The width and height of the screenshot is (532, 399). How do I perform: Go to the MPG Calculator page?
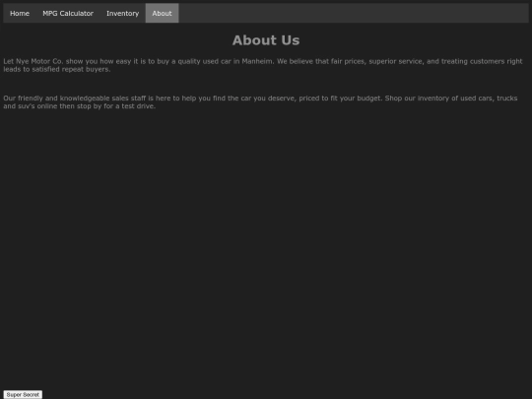pos(68,13)
